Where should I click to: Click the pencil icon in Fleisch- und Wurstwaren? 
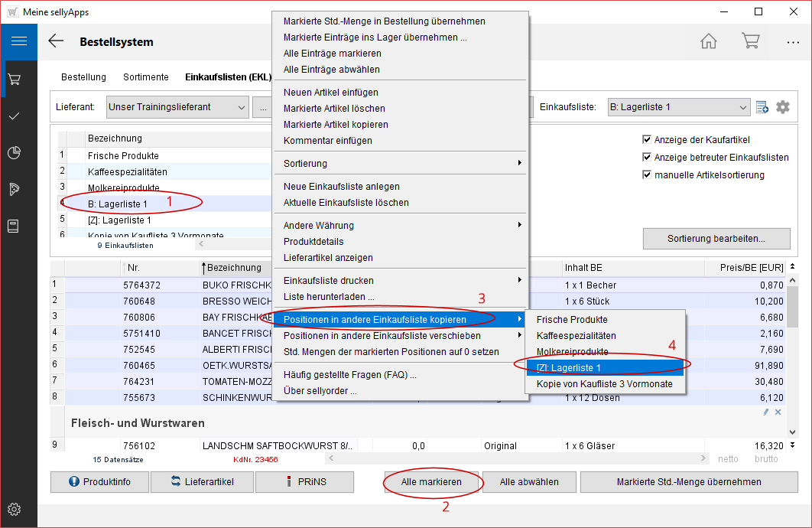766,412
